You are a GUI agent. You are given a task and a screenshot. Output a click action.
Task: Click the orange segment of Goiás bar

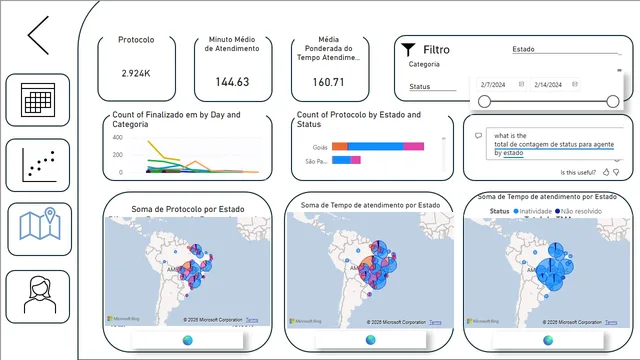click(x=340, y=147)
